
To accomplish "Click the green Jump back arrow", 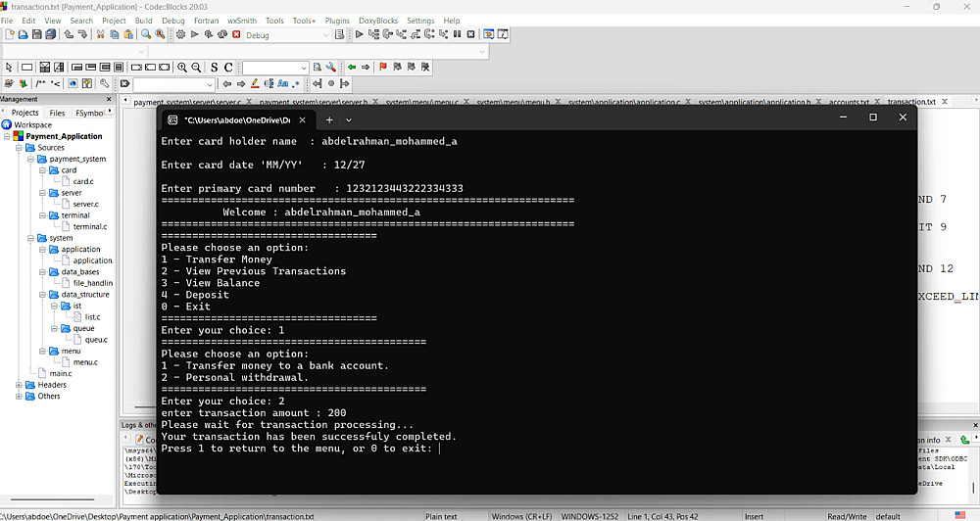I will [352, 67].
